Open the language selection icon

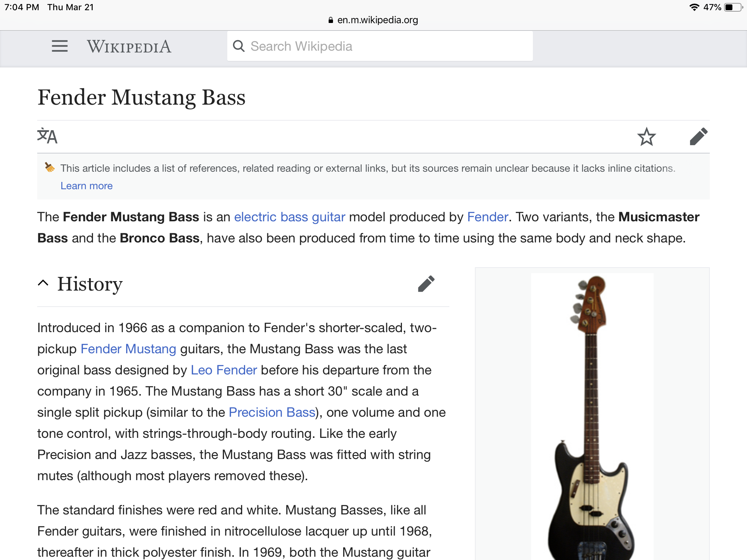point(47,136)
